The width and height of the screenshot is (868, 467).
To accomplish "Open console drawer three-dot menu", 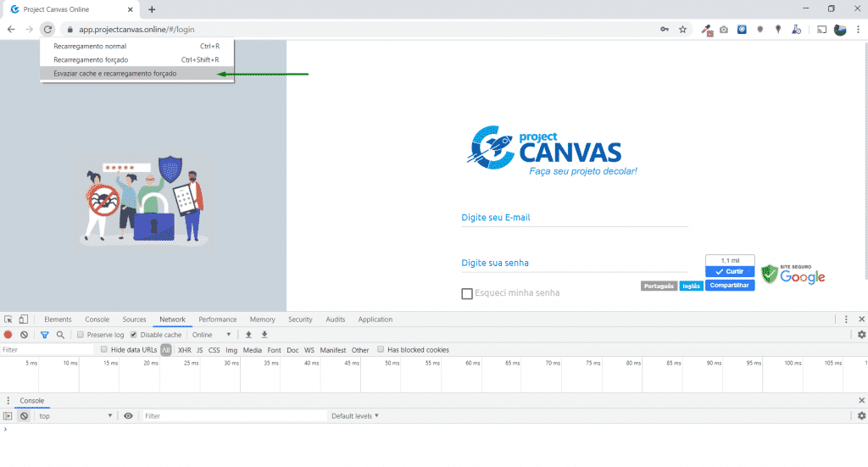I will [x=8, y=401].
